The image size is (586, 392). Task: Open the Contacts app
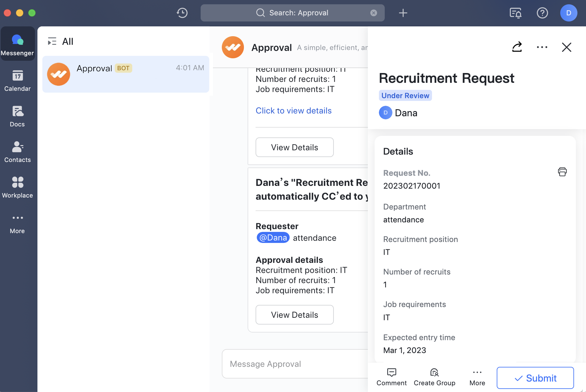17,152
